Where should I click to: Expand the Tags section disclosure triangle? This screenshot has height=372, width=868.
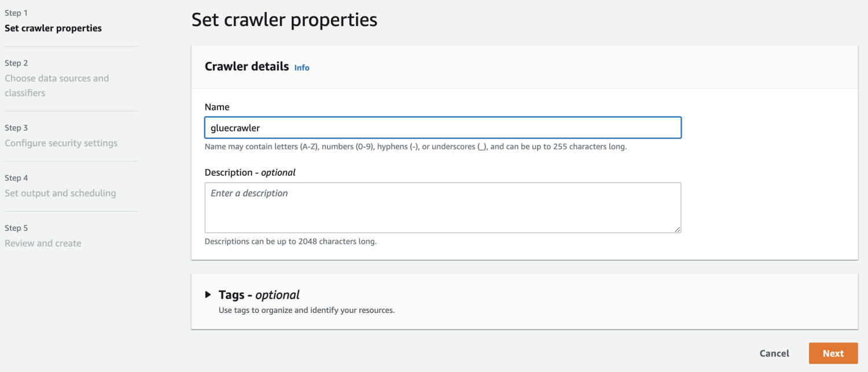click(208, 295)
